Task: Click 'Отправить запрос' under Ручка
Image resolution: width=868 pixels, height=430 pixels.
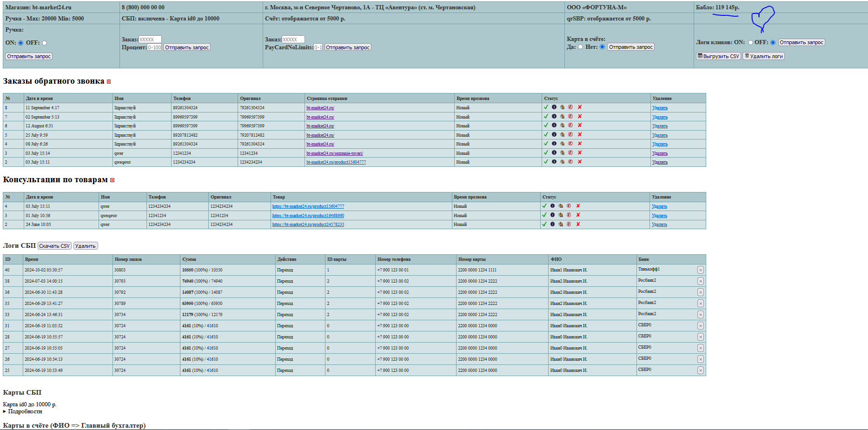Action: click(x=29, y=56)
